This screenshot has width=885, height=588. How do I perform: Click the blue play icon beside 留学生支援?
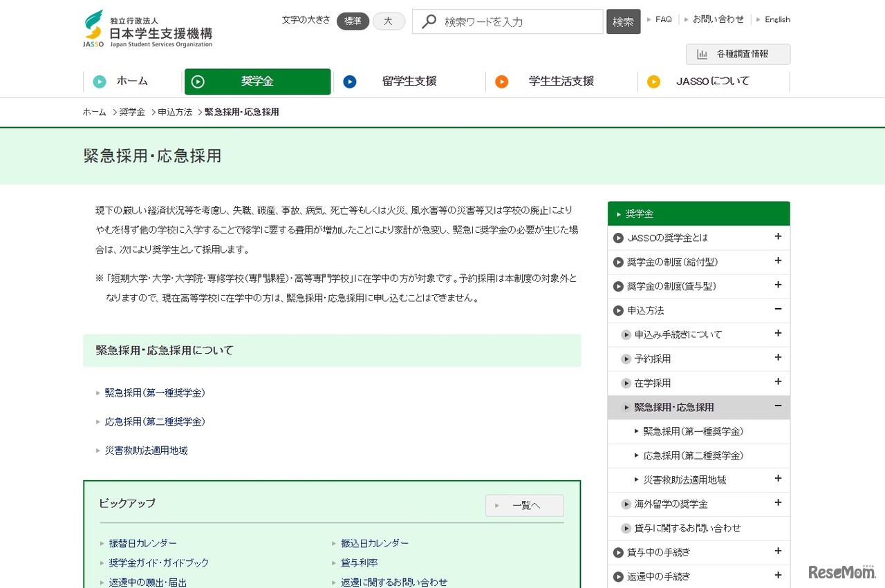pyautogui.click(x=350, y=82)
